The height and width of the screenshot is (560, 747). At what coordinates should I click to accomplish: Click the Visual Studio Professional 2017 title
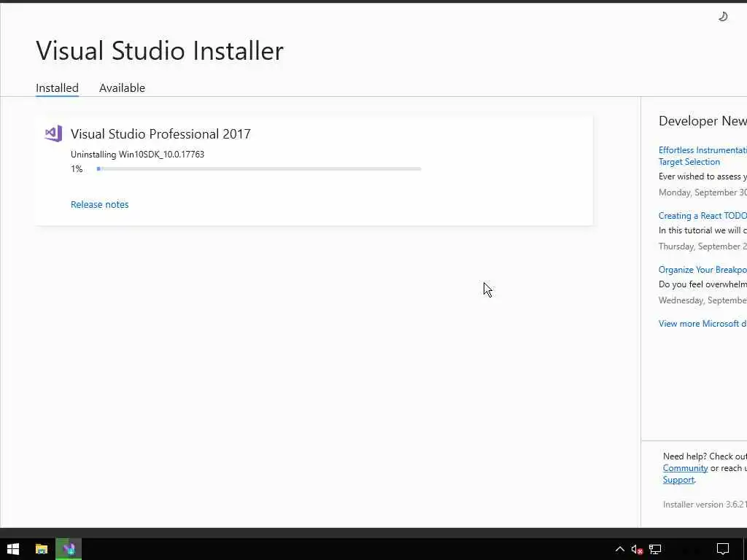click(x=160, y=134)
